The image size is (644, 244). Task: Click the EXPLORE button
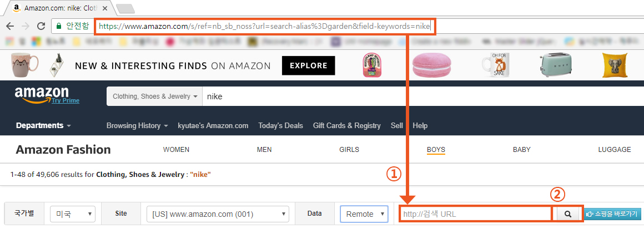(309, 65)
